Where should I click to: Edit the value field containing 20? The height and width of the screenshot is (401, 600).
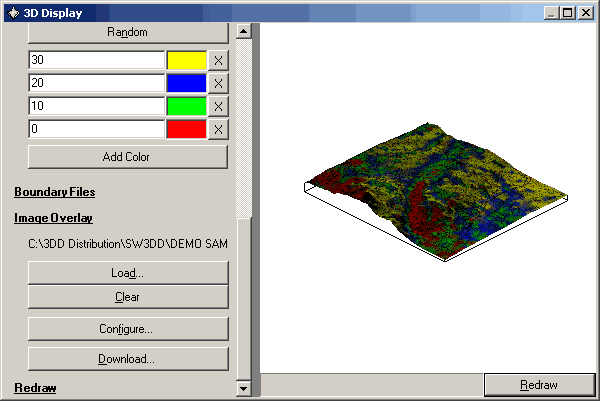[x=96, y=83]
